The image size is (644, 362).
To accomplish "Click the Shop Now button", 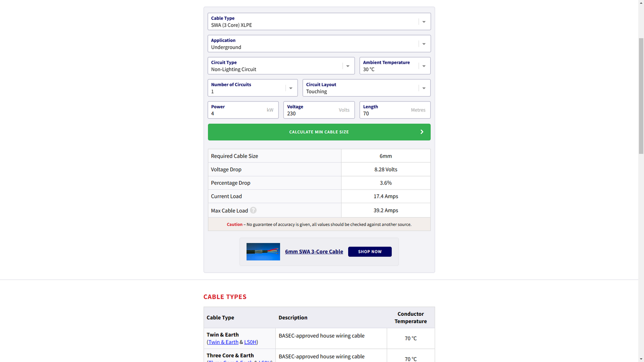I will tap(369, 252).
